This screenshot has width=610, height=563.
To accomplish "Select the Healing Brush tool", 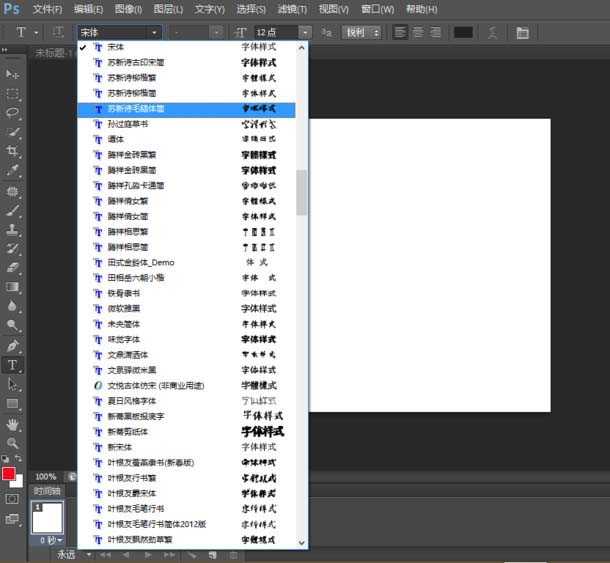I will coord(12,191).
